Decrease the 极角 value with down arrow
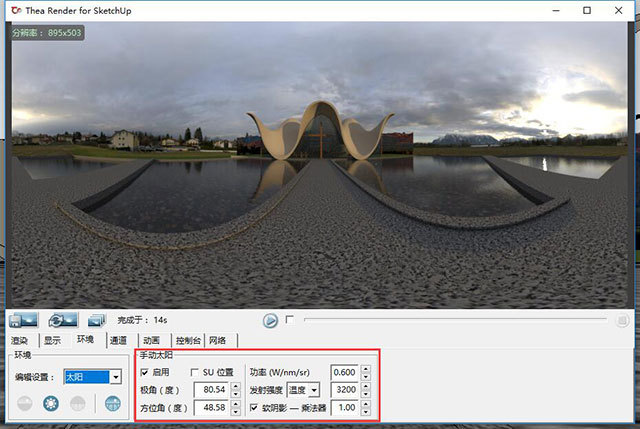640x429 pixels. [x=236, y=393]
